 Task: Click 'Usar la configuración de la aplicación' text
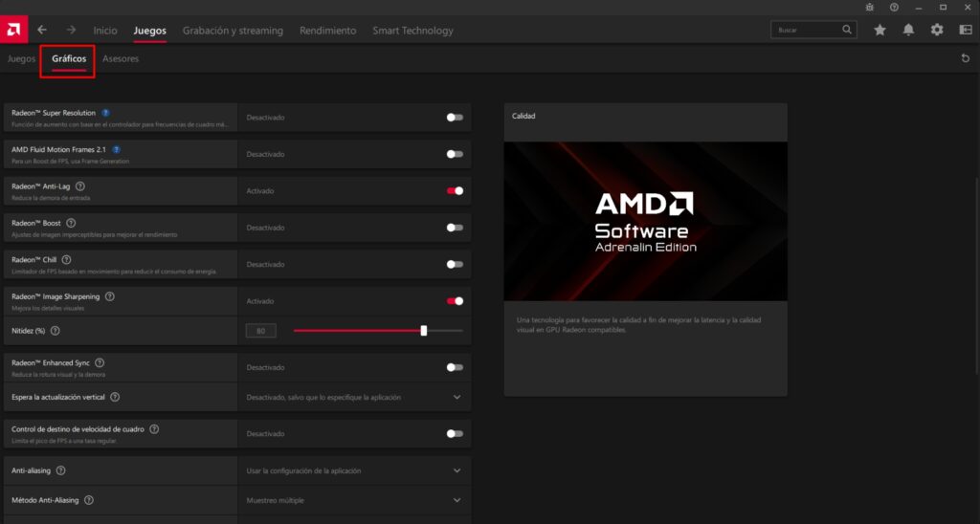pos(303,470)
